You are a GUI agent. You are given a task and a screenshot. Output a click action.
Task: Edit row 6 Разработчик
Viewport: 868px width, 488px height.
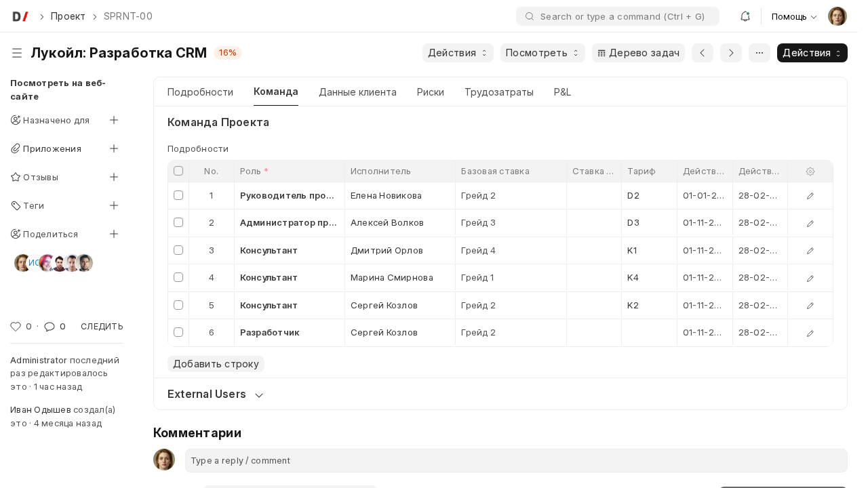[810, 333]
